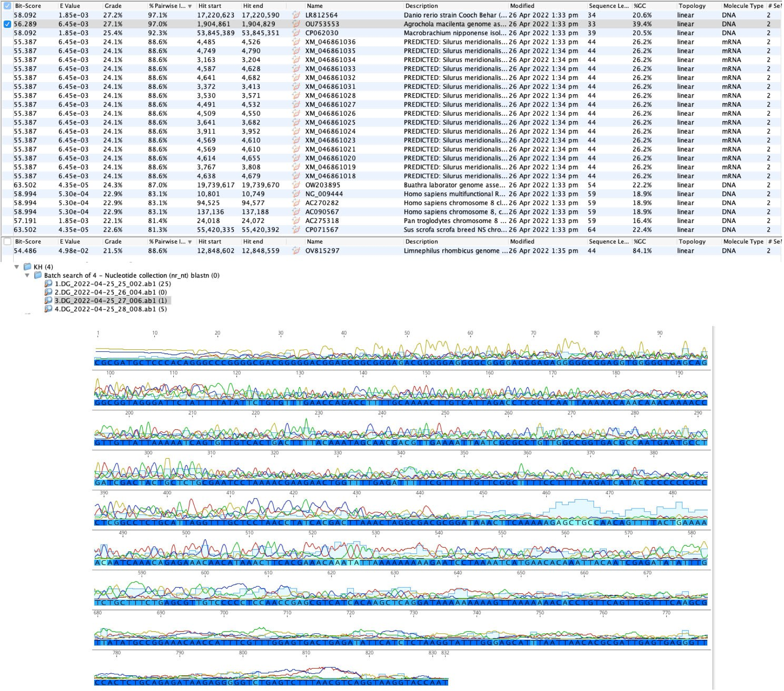Select the Macrobrachium nipponense description cell
Image resolution: width=784 pixels, height=691 pixels.
click(x=455, y=33)
